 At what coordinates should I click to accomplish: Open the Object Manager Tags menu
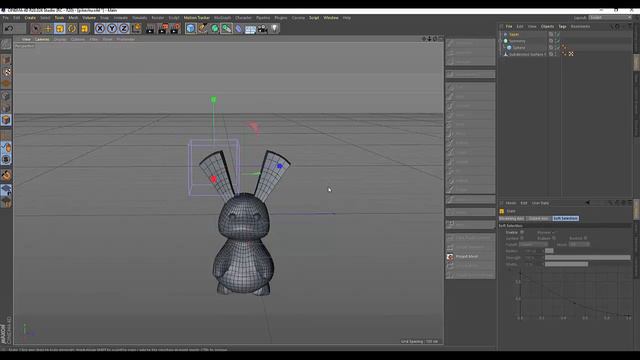pos(562,27)
